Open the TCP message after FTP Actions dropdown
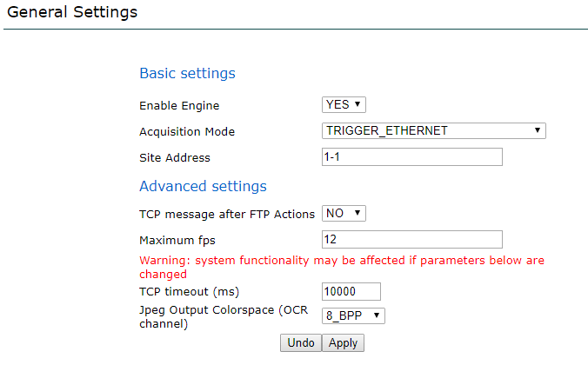This screenshot has height=365, width=588. coord(344,213)
